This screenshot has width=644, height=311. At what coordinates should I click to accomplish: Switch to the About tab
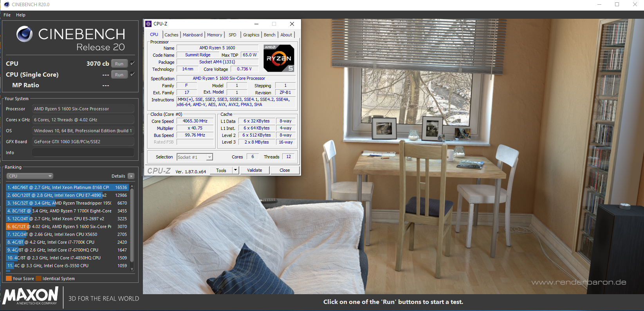coord(286,35)
